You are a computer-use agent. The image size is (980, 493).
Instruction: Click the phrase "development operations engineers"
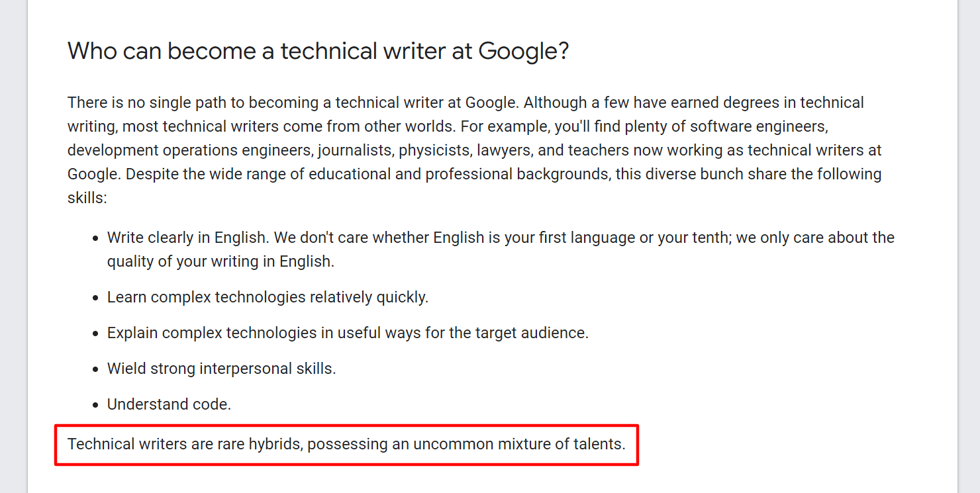[189, 150]
